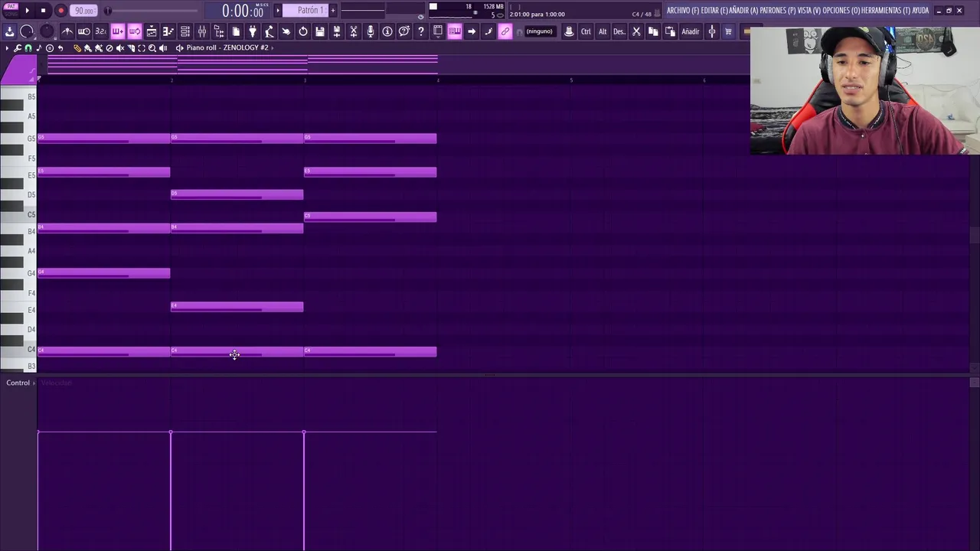Image resolution: width=980 pixels, height=551 pixels.
Task: Select the piano roll zoom magnifier tool
Action: pyautogui.click(x=152, y=48)
